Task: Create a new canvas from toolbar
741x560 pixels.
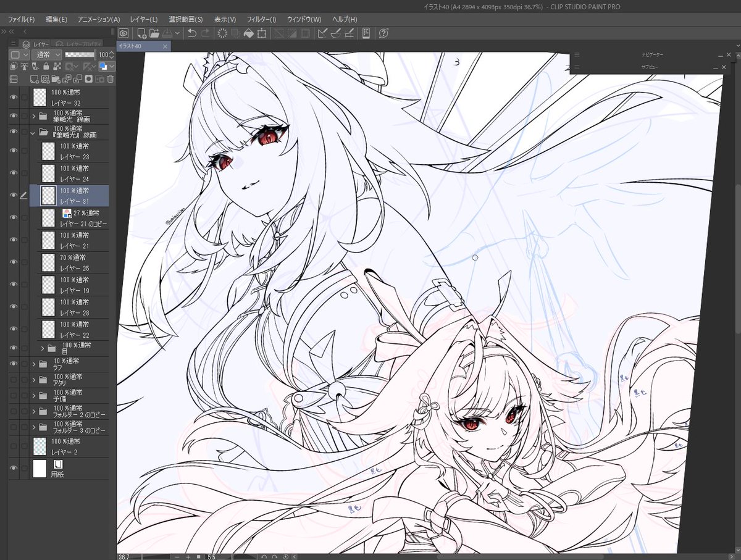Action: point(142,33)
